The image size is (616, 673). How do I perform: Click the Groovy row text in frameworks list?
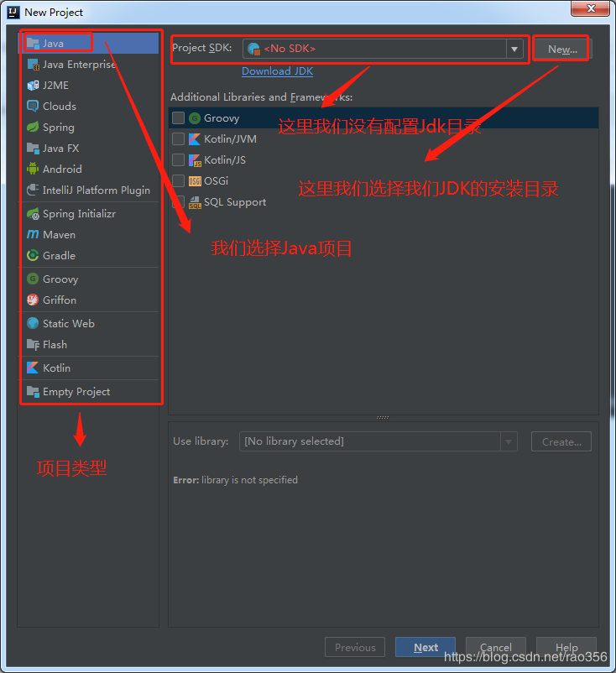pyautogui.click(x=222, y=118)
